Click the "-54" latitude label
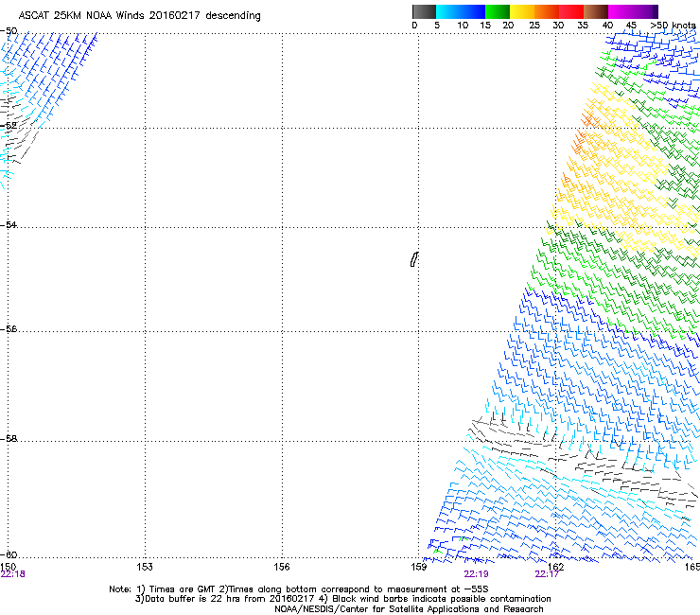The image size is (700, 615). (x=9, y=224)
